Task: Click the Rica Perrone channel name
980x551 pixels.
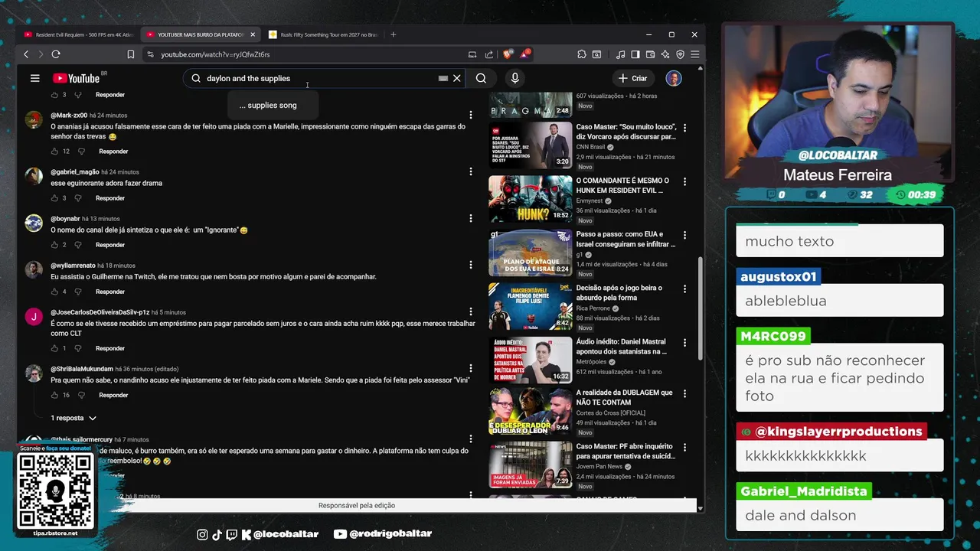Action: (593, 308)
